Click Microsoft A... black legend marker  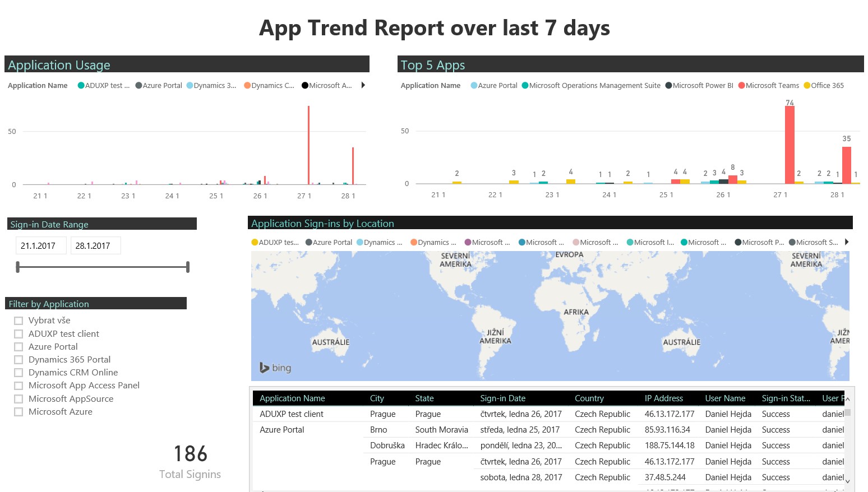[305, 86]
